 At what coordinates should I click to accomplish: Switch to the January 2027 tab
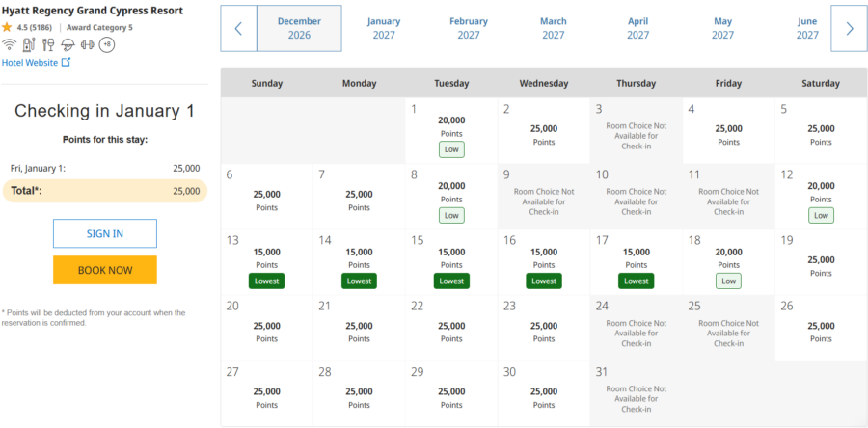pyautogui.click(x=384, y=29)
